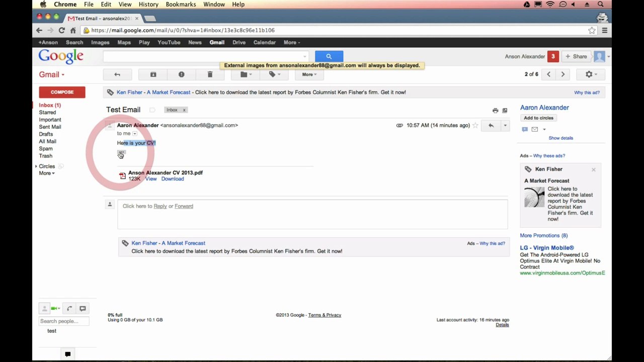Click the Forward link in the reply box
The width and height of the screenshot is (644, 362).
(184, 206)
